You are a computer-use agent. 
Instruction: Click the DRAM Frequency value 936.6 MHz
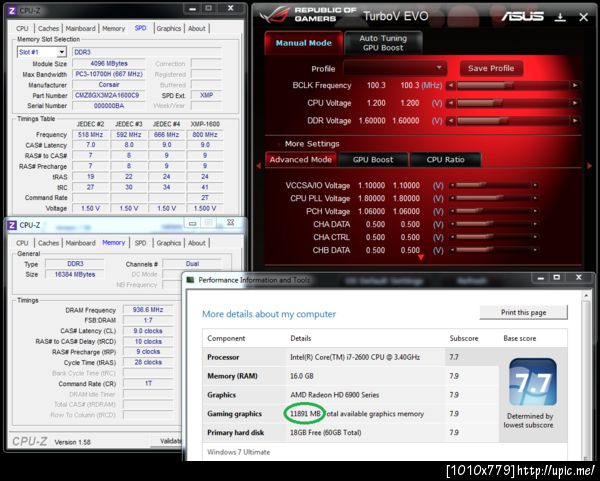(148, 310)
